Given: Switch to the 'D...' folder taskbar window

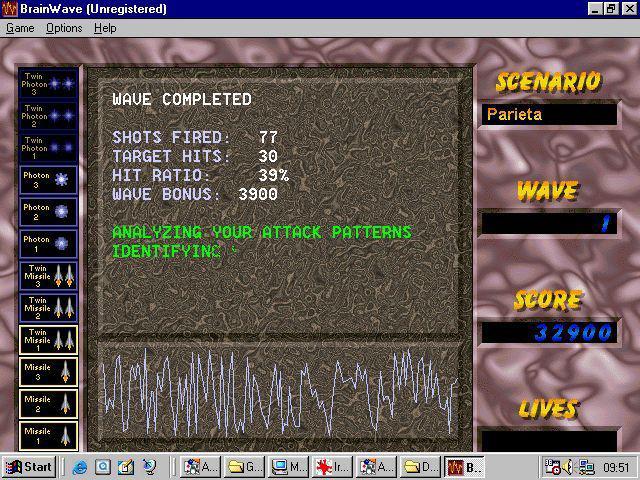Looking at the screenshot, I should (421, 467).
